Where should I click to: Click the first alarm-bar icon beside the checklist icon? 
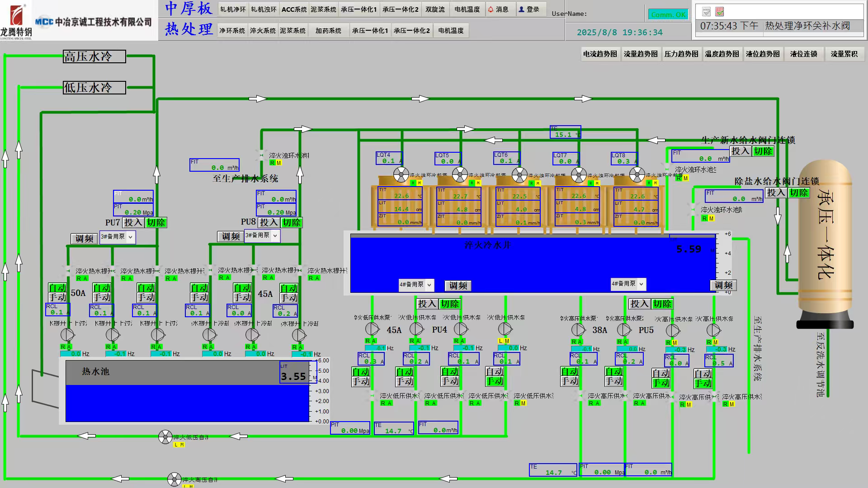tap(706, 11)
